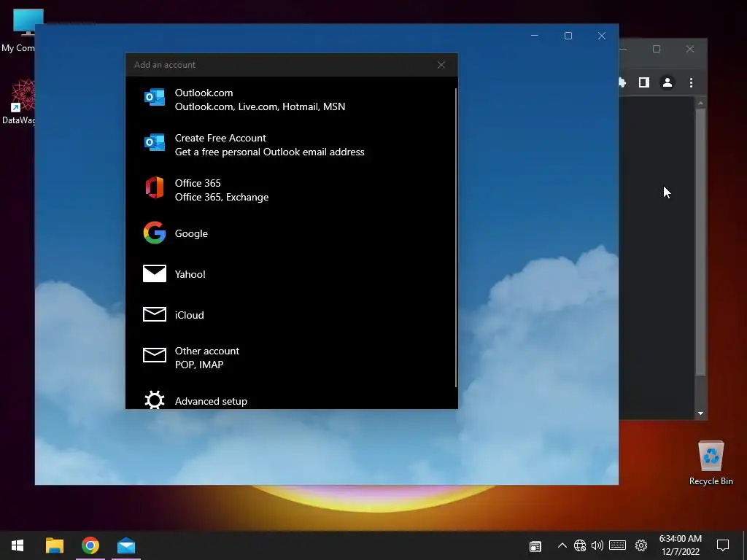Choose the Google label

coord(191,233)
